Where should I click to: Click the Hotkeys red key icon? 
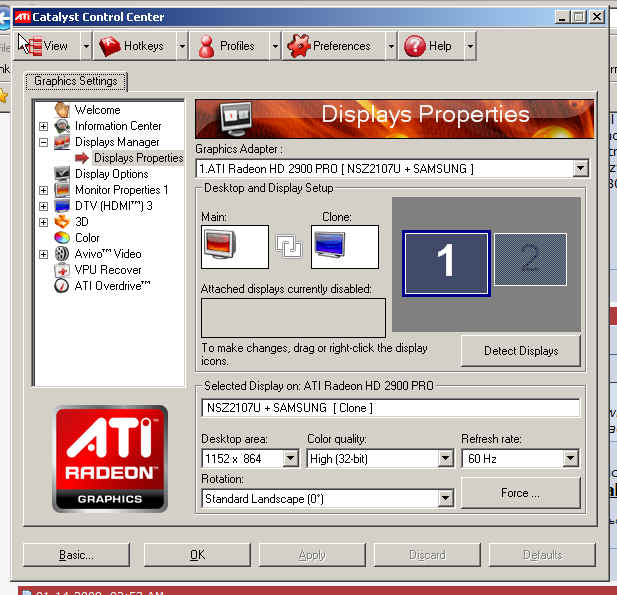(109, 46)
